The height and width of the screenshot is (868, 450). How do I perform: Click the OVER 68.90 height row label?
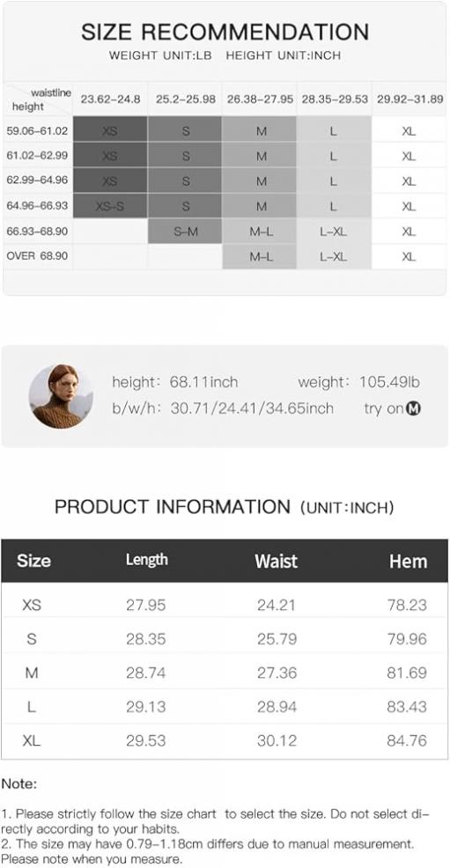(x=37, y=256)
